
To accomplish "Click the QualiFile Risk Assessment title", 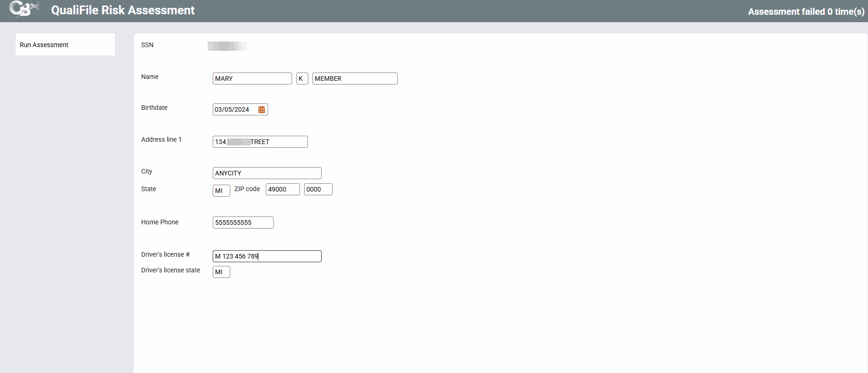I will point(123,10).
